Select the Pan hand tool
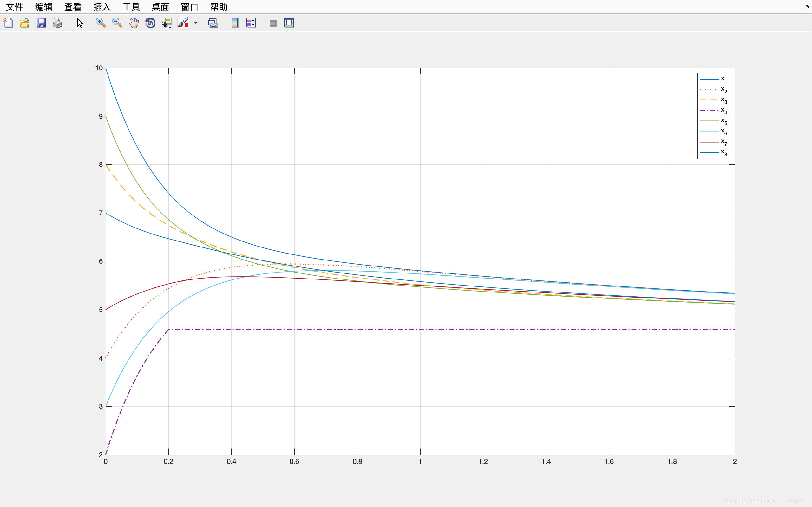 pyautogui.click(x=134, y=23)
